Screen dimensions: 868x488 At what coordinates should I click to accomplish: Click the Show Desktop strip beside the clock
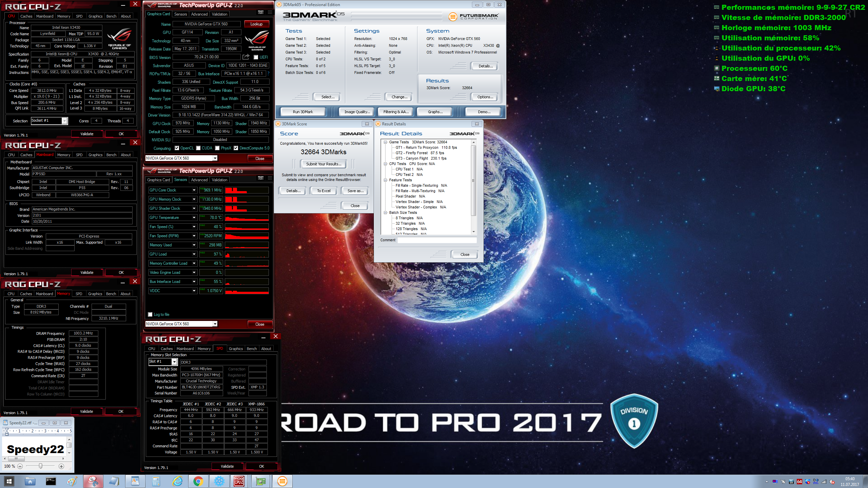(x=866, y=481)
